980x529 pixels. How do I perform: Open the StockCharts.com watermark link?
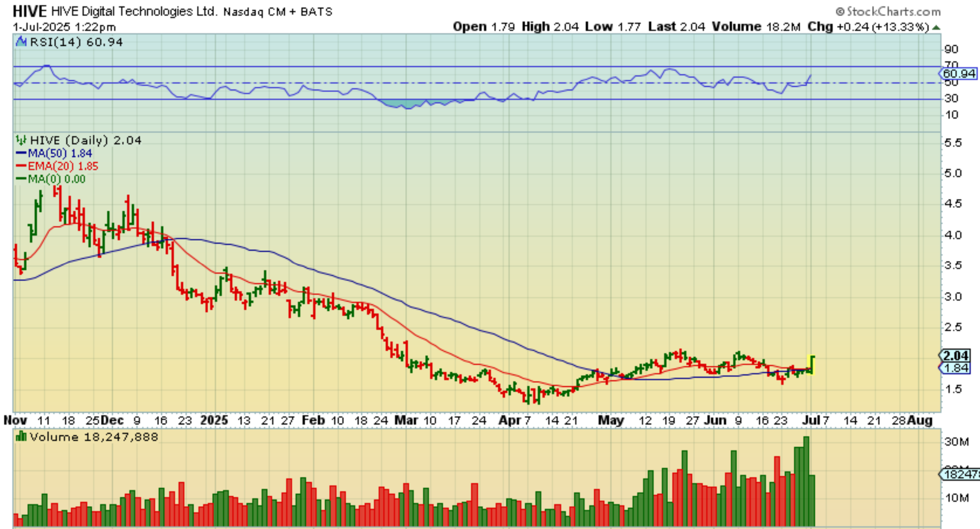point(893,12)
